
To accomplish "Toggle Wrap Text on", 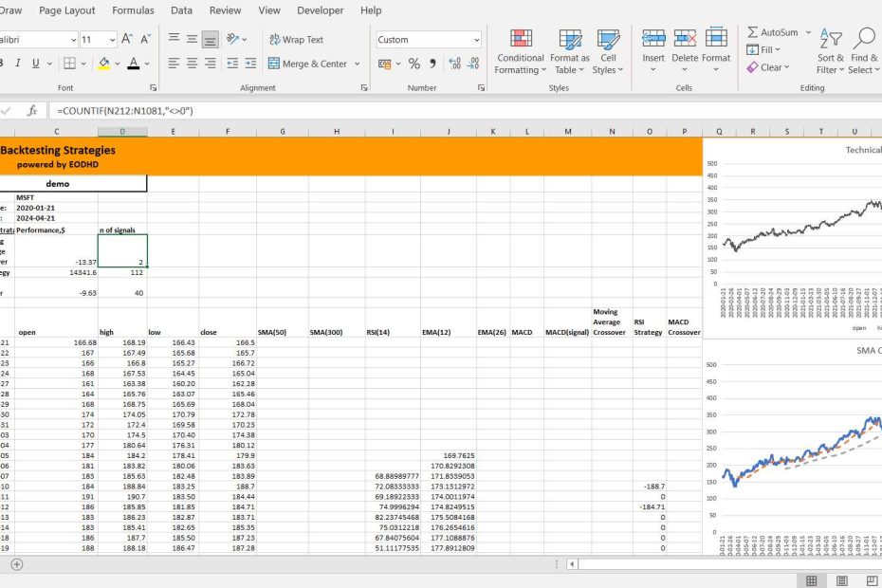I will click(296, 40).
